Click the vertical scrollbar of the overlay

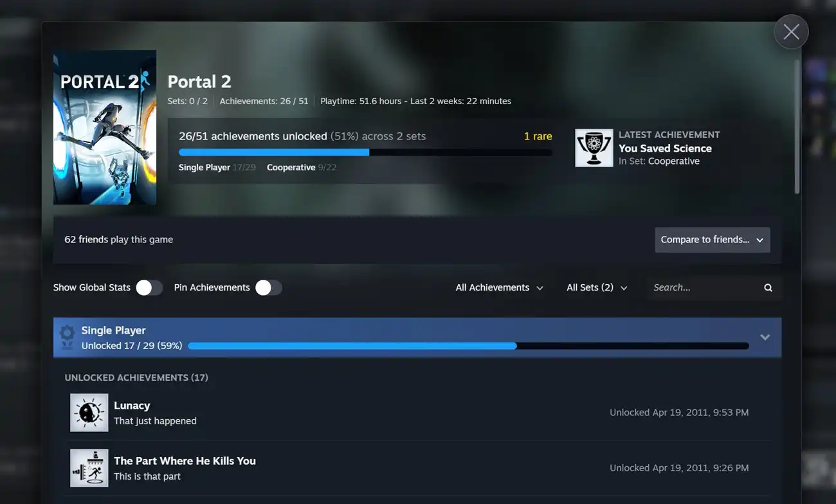click(797, 127)
